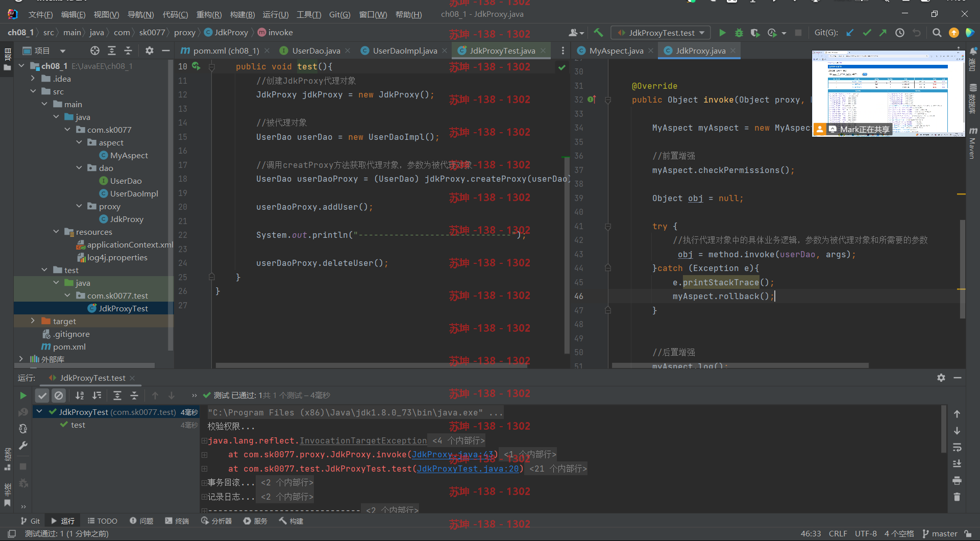Hide the Project panel with minus icon
The width and height of the screenshot is (980, 541).
click(x=165, y=51)
